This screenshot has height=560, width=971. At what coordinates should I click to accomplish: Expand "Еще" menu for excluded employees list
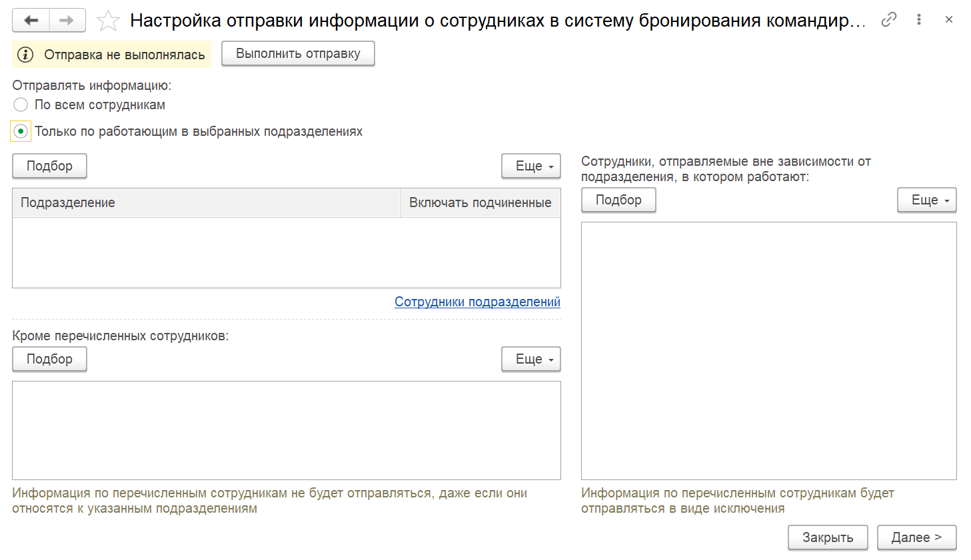[x=530, y=359]
